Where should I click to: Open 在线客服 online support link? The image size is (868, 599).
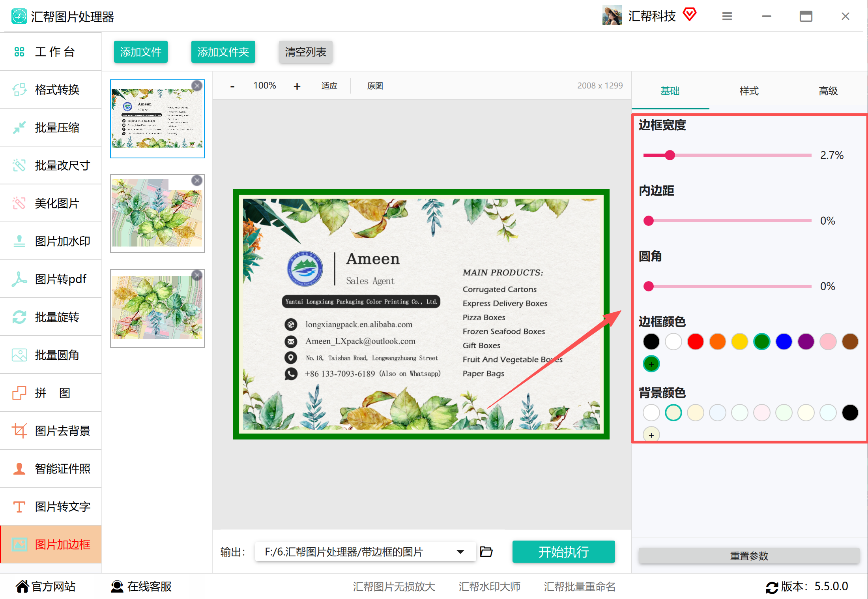[141, 586]
